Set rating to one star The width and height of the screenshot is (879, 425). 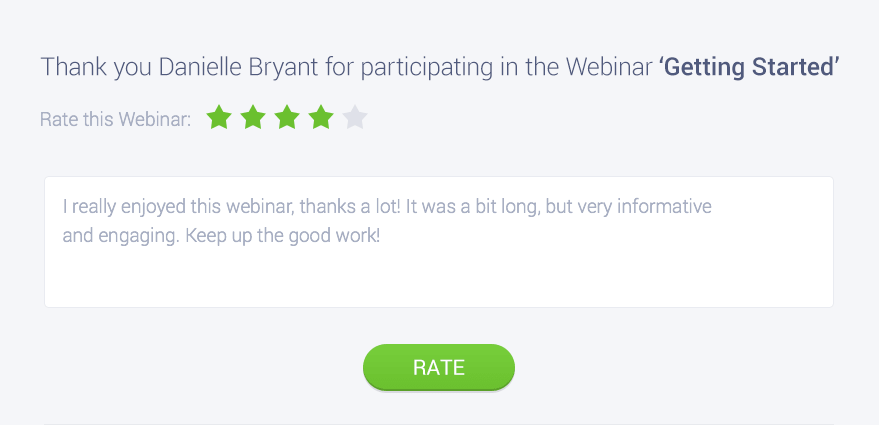[219, 118]
